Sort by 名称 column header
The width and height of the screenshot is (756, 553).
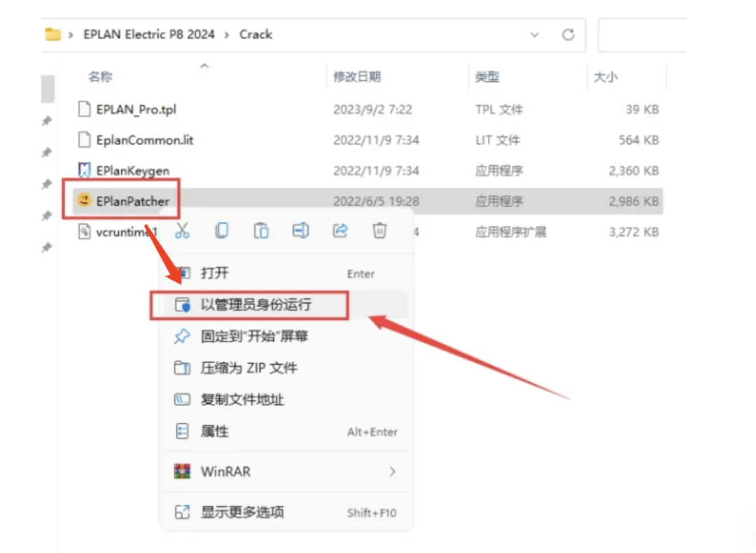[x=100, y=77]
